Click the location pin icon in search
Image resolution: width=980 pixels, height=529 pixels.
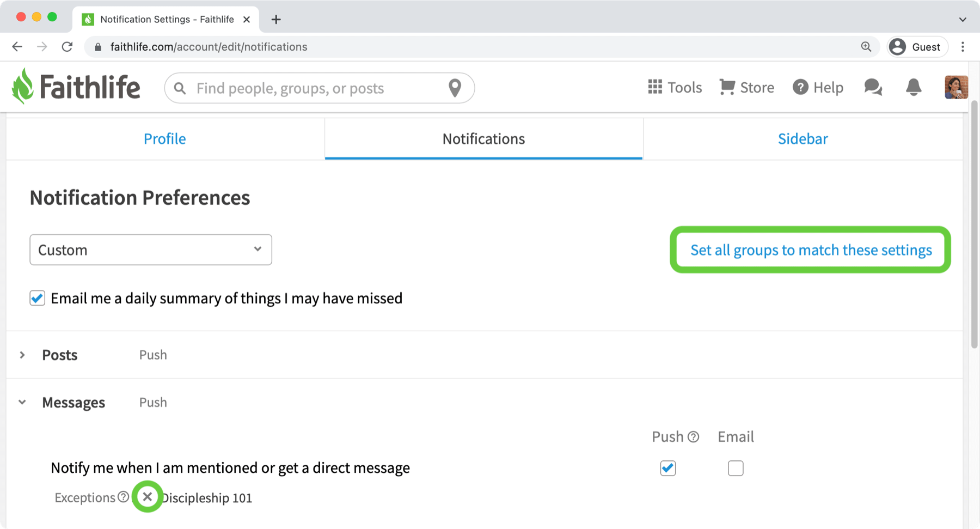(455, 88)
